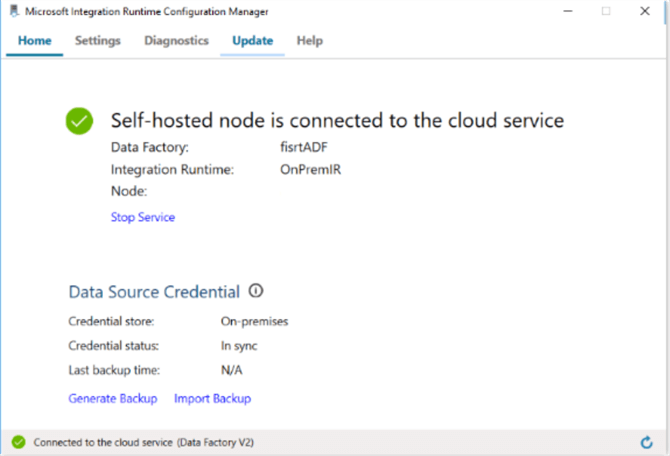
Task: Click the info icon beside Data Source Credential
Action: point(256,291)
